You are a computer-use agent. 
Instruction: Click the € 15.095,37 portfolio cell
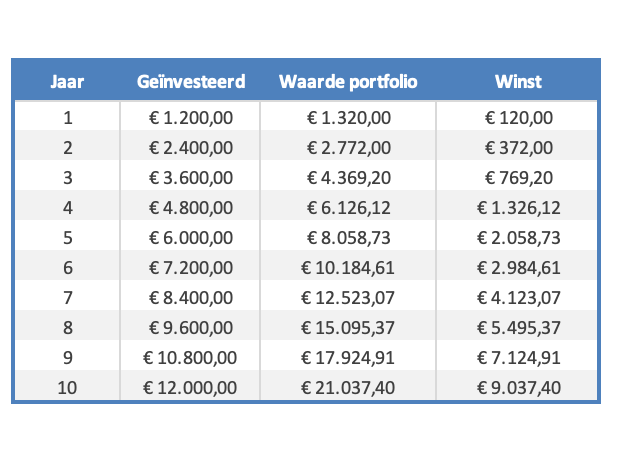348,328
